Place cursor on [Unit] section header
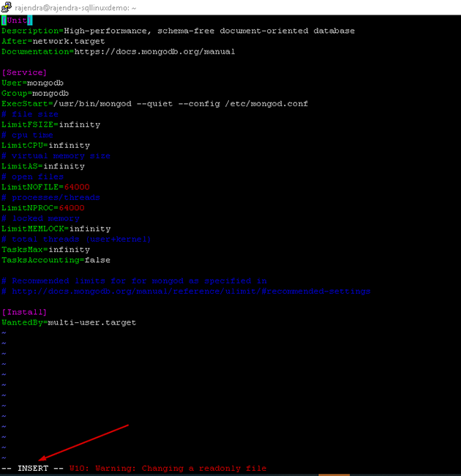The height and width of the screenshot is (476, 461). point(17,21)
